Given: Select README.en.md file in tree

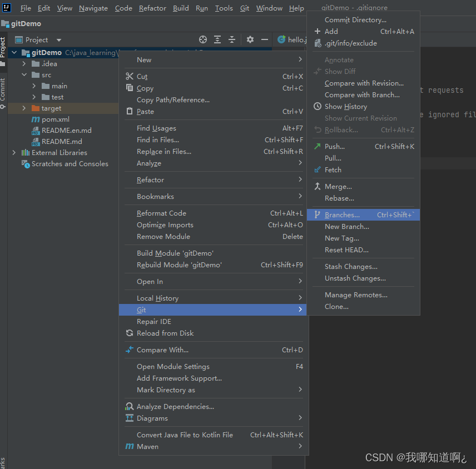Looking at the screenshot, I should (67, 130).
